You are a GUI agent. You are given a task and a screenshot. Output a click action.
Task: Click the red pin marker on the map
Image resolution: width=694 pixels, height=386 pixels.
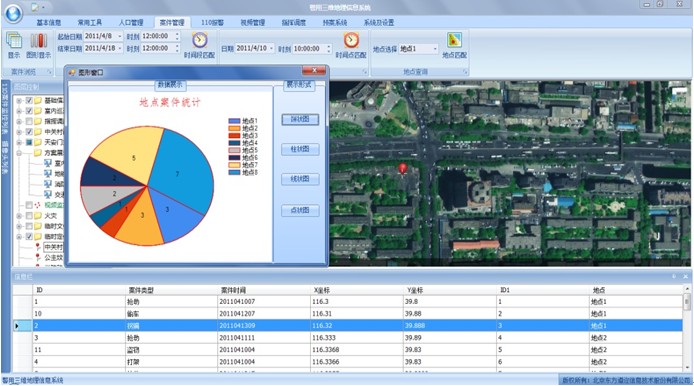[403, 168]
